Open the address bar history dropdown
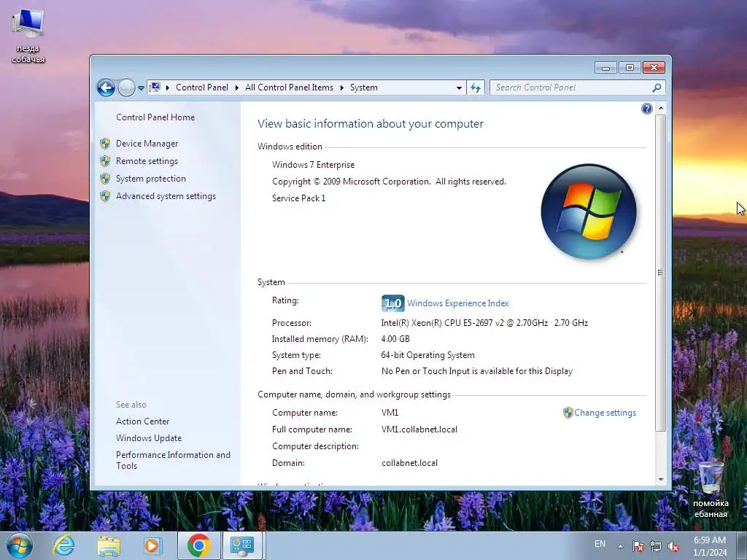747x560 pixels. tap(459, 87)
